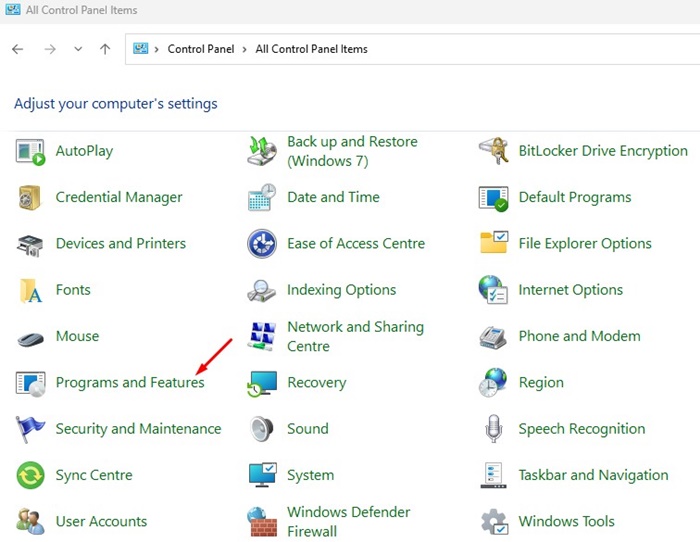
Task: Expand the Recent locations dropdown chevron
Action: 78,49
